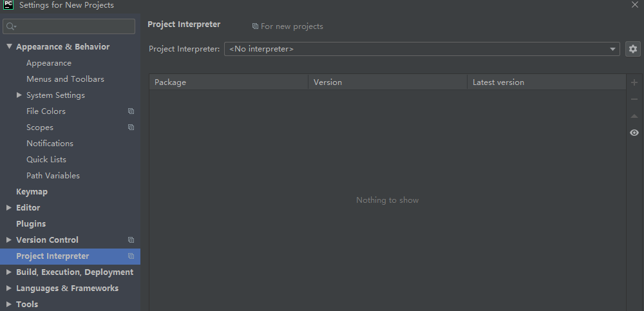The height and width of the screenshot is (311, 644).
Task: Click the Package column header
Action: click(229, 82)
